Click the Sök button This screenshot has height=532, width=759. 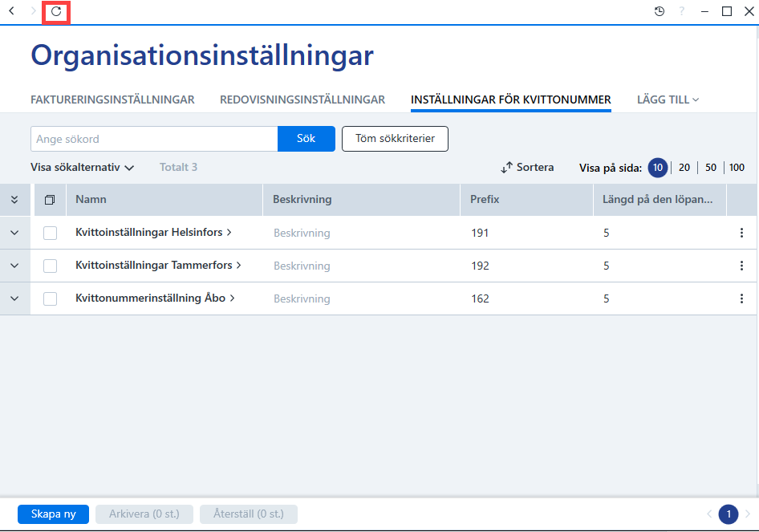point(306,139)
